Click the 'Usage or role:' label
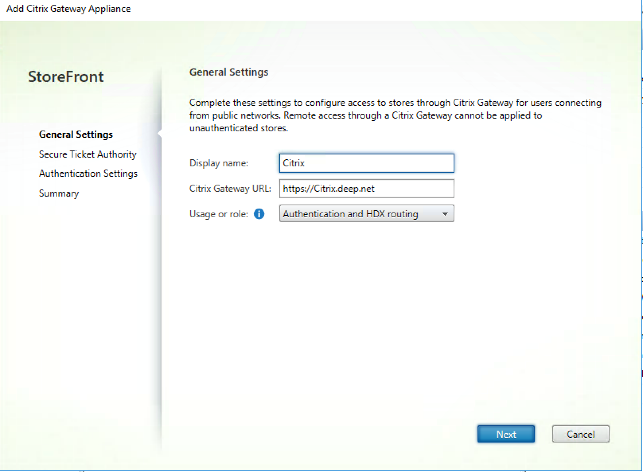 pos(219,214)
